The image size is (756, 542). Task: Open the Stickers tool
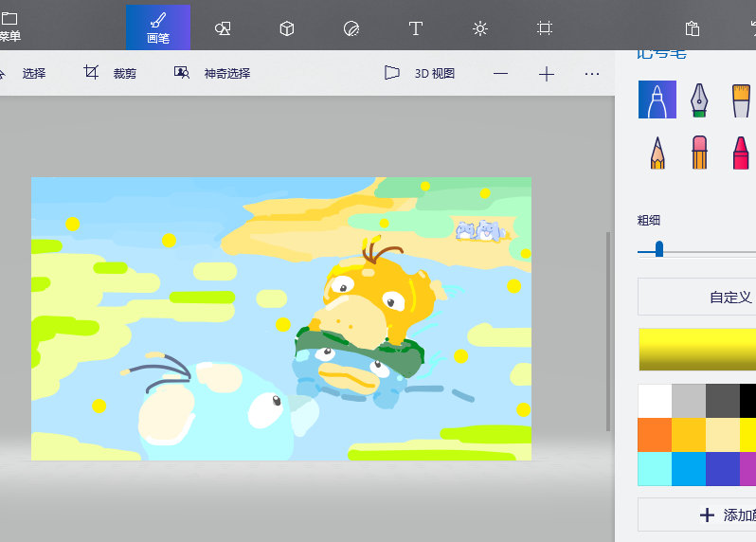tap(351, 28)
